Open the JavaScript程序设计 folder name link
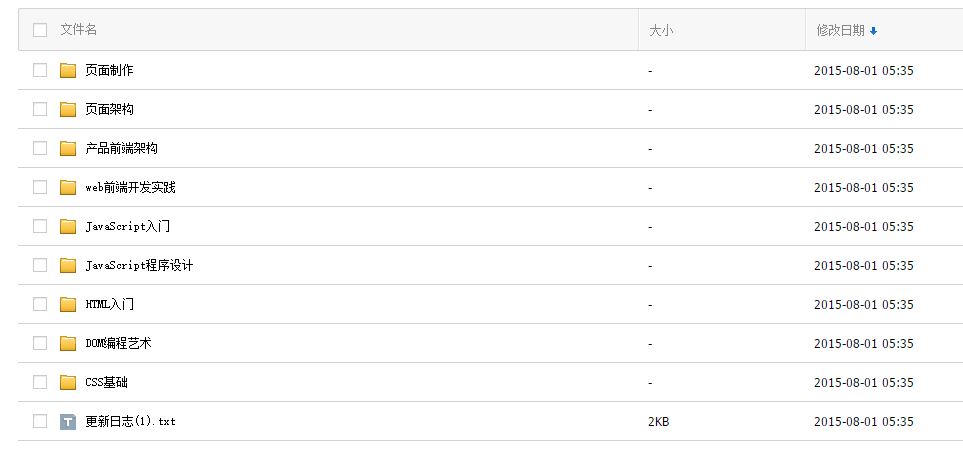The height and width of the screenshot is (461, 963). click(x=139, y=265)
